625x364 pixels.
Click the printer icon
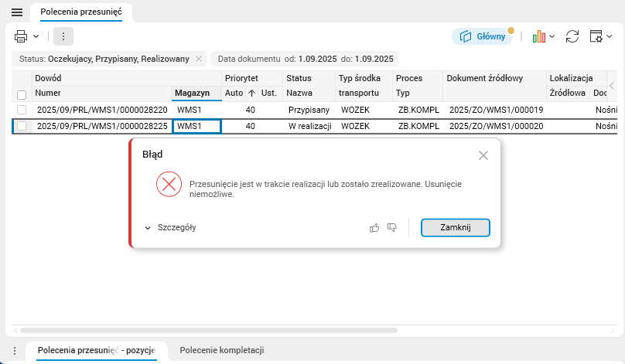pos(22,36)
